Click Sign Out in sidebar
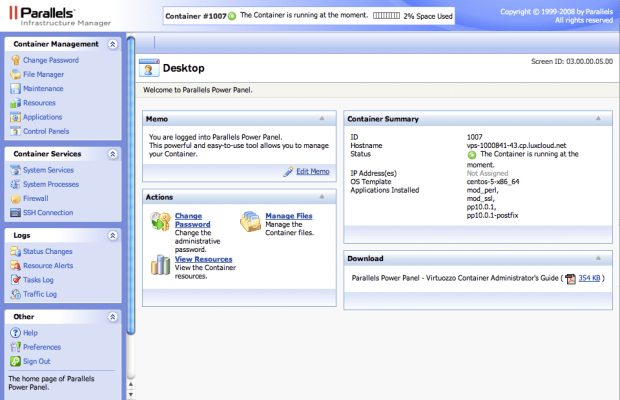 [36, 361]
